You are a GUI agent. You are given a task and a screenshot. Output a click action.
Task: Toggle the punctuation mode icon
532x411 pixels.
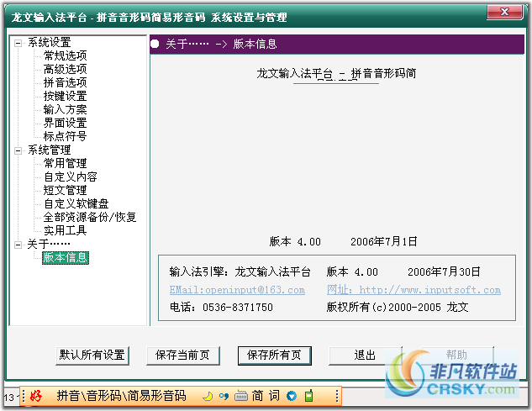point(224,396)
